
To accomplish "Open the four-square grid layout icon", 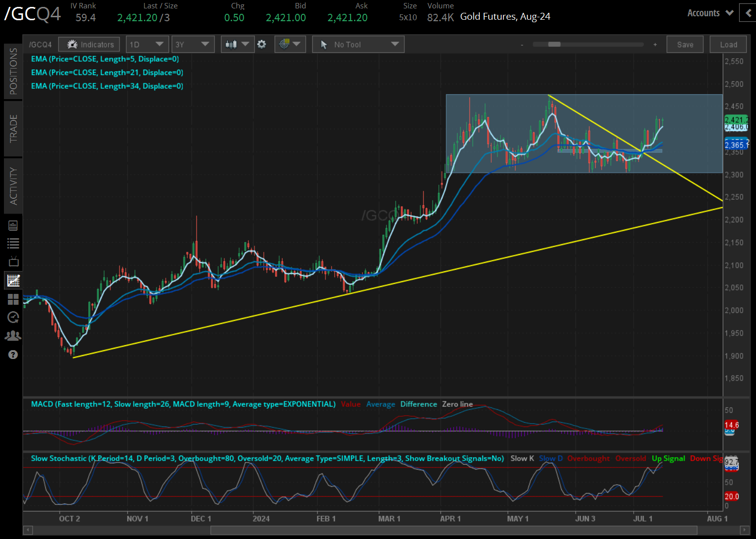I will (x=13, y=299).
